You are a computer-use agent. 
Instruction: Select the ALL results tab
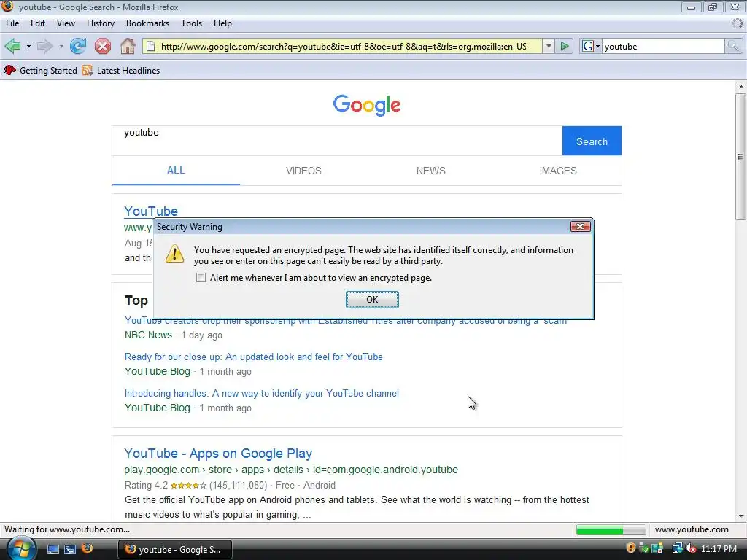[x=176, y=171]
